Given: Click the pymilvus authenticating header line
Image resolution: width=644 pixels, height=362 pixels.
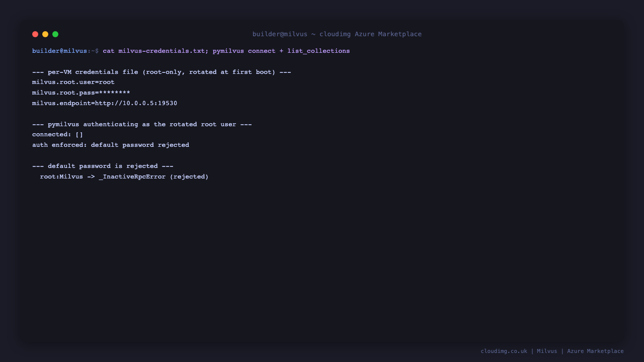Looking at the screenshot, I should 142,124.
